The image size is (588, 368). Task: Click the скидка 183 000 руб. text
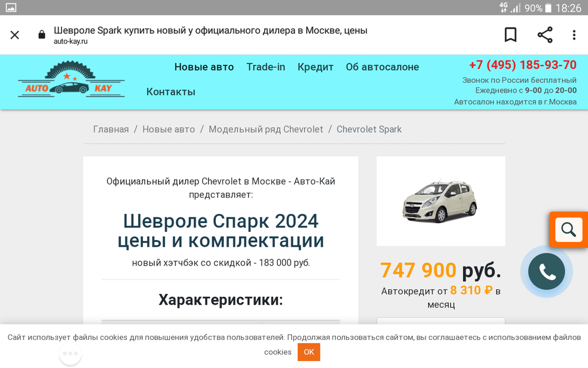pos(220,262)
